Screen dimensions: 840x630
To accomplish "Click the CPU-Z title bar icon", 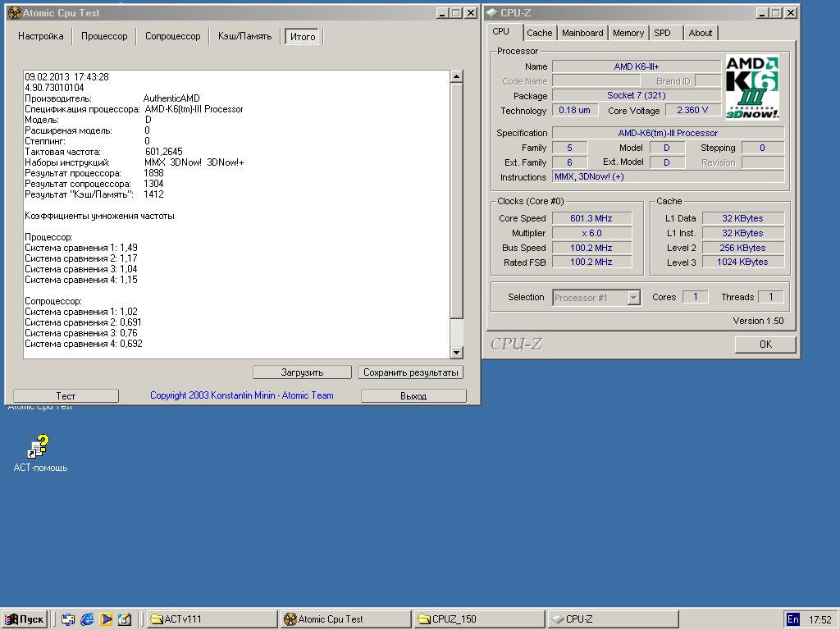I will pyautogui.click(x=491, y=13).
